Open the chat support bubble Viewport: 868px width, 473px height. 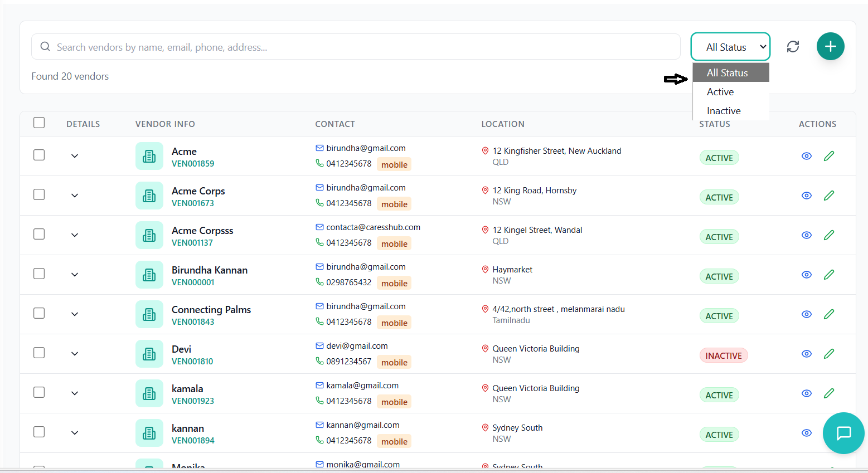[843, 433]
